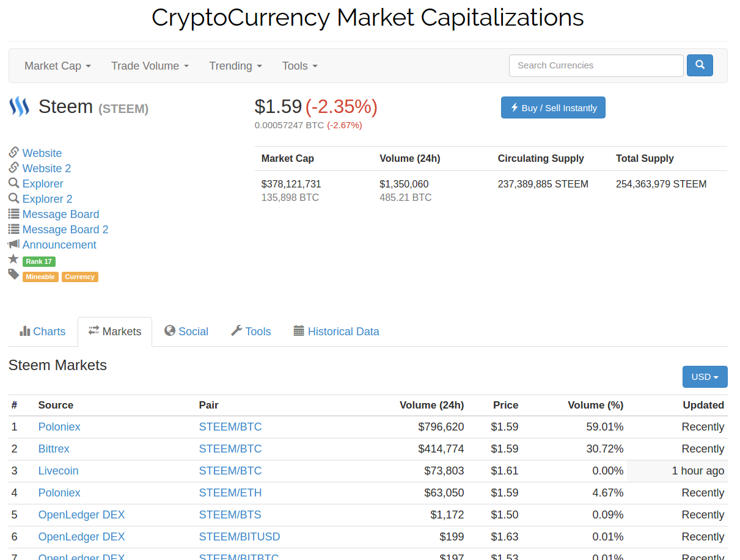
Task: Click the calendar icon on Historical Data tab
Action: [299, 330]
